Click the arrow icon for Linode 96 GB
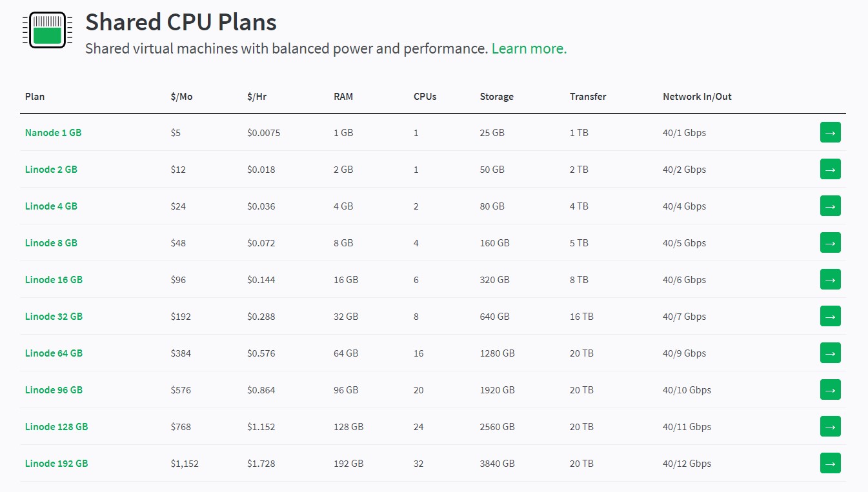Image resolution: width=868 pixels, height=492 pixels. [830, 389]
